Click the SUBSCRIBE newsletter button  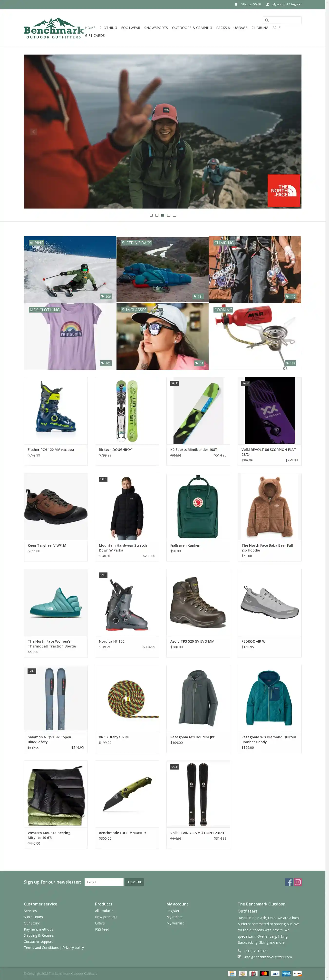pos(134,882)
